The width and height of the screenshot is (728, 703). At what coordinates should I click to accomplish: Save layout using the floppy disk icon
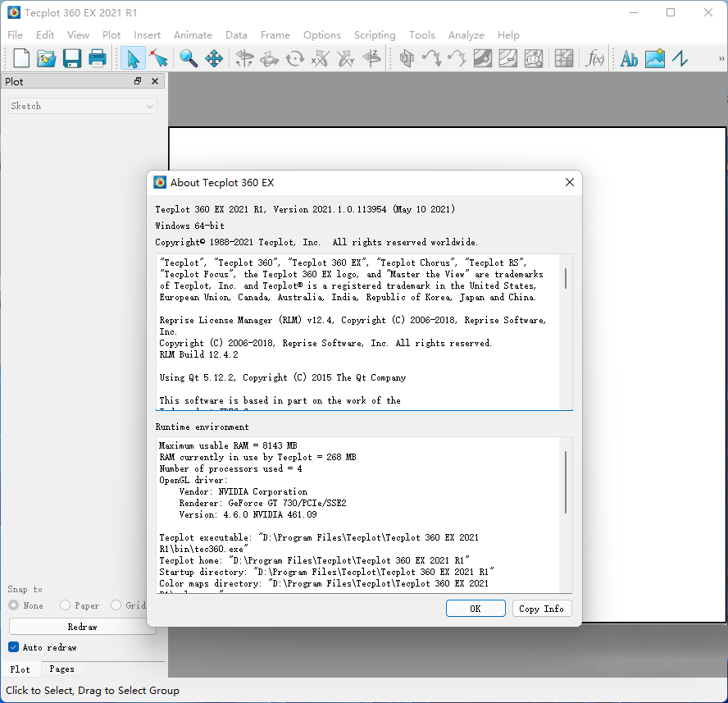tap(72, 58)
